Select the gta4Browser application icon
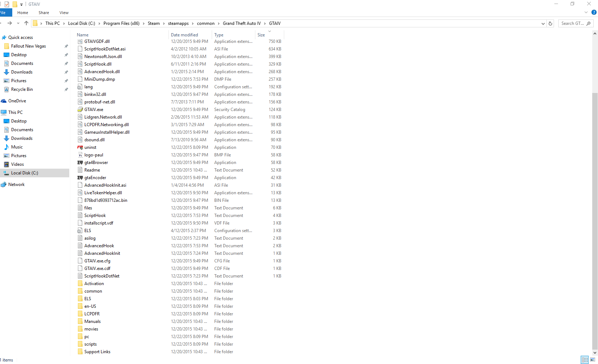 80,163
